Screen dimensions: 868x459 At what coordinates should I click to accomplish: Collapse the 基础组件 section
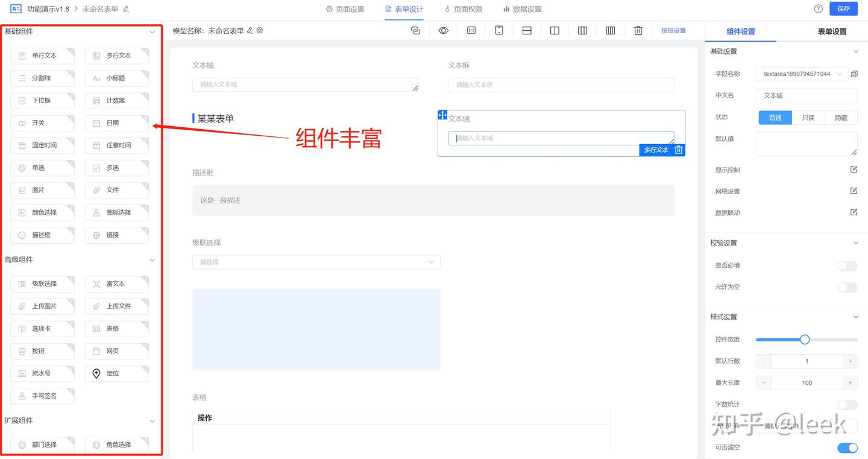tap(153, 31)
